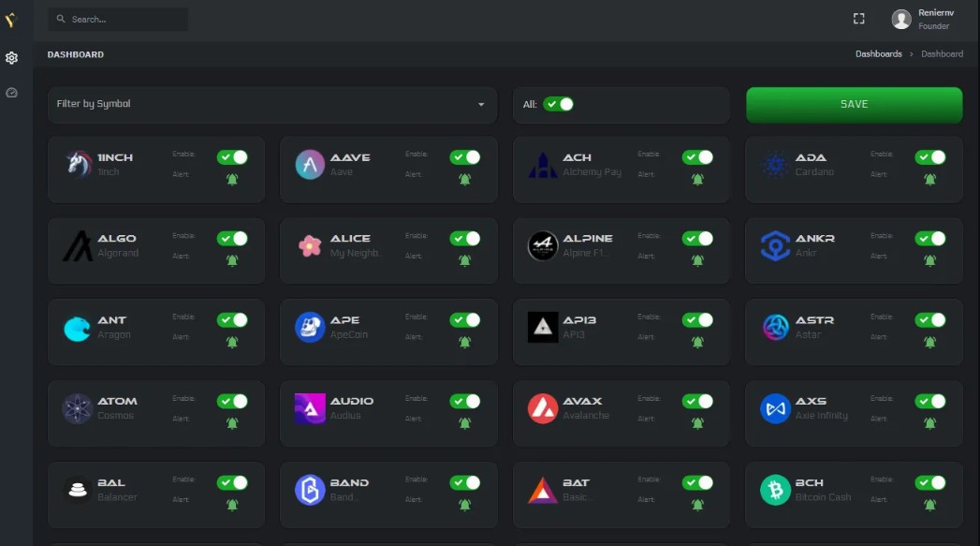Click the logo in top-left corner
This screenshot has width=980, height=546.
point(11,20)
